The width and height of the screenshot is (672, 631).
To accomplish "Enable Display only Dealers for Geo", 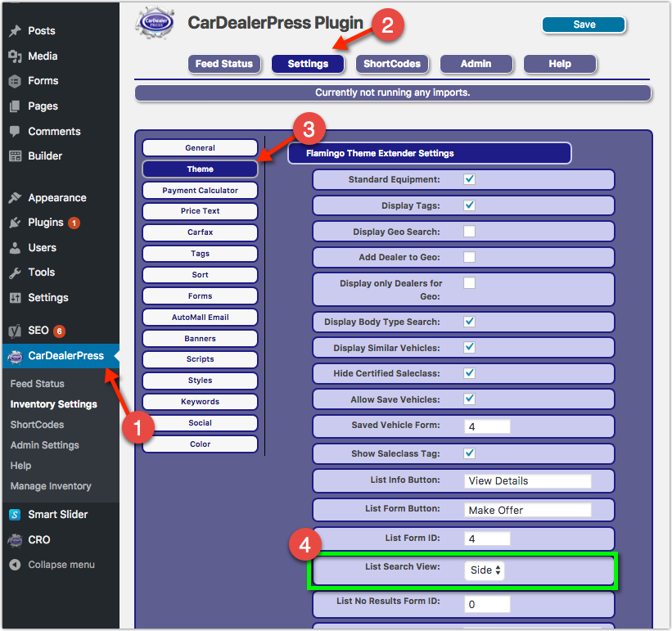I will [x=469, y=282].
